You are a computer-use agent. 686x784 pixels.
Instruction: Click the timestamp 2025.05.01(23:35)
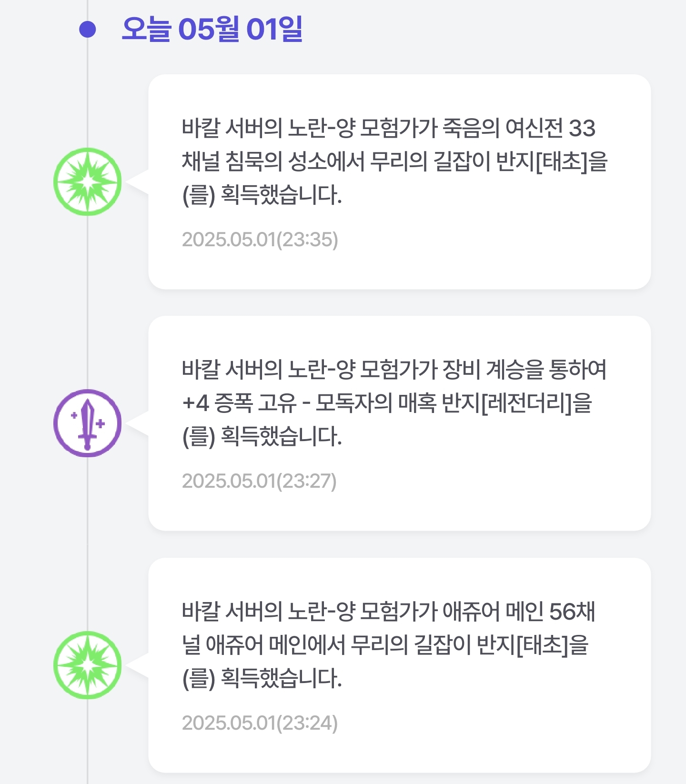coord(260,240)
